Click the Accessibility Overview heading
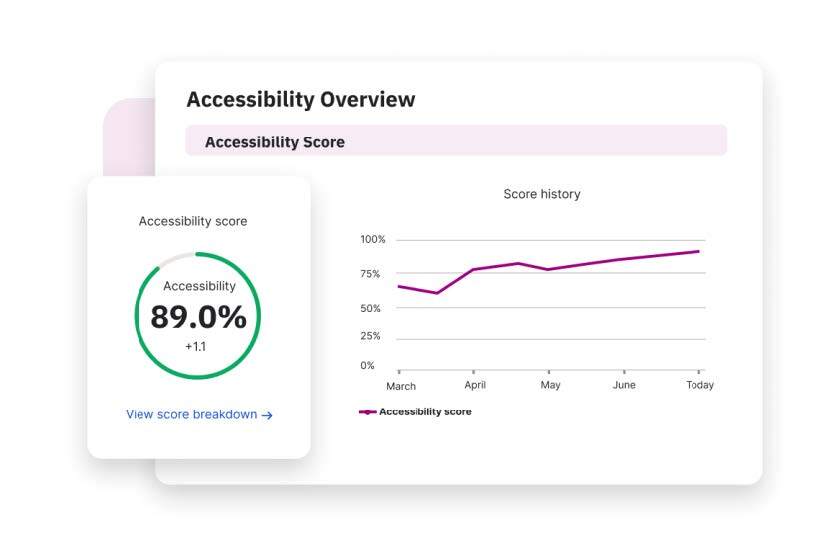 click(300, 99)
